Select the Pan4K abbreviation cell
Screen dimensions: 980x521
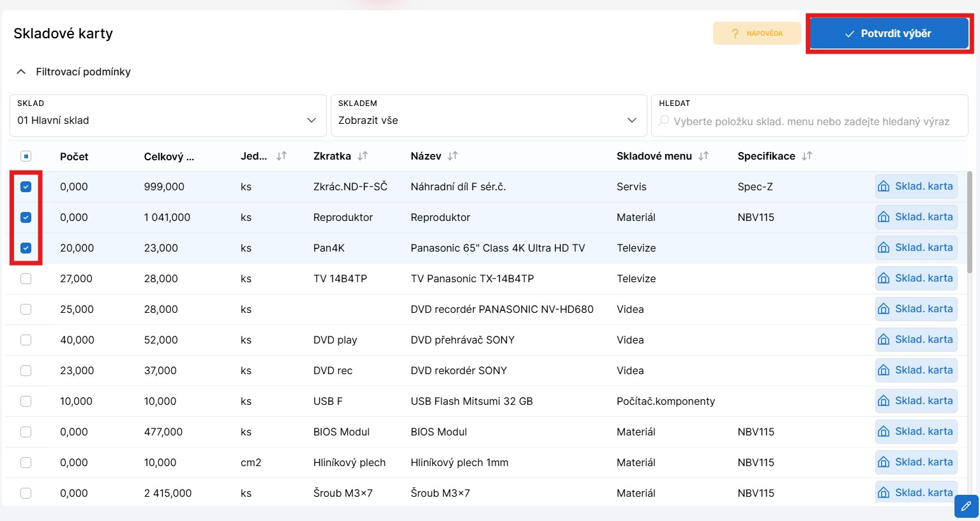click(329, 248)
